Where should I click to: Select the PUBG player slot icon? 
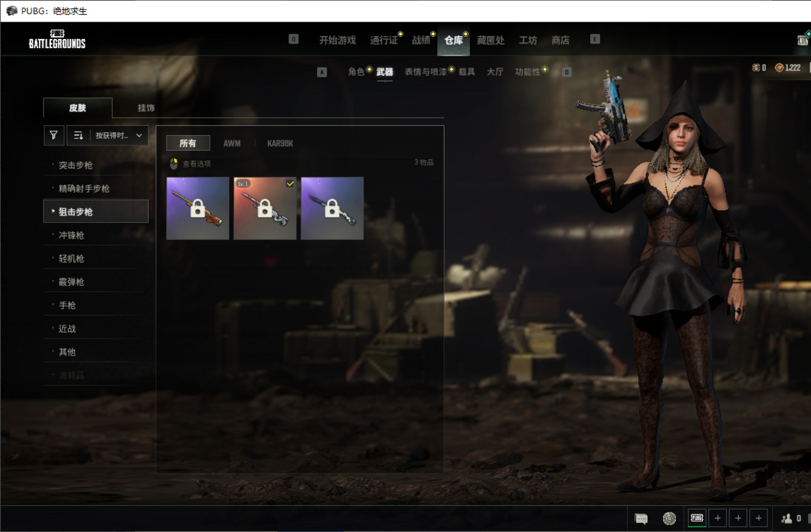697,518
